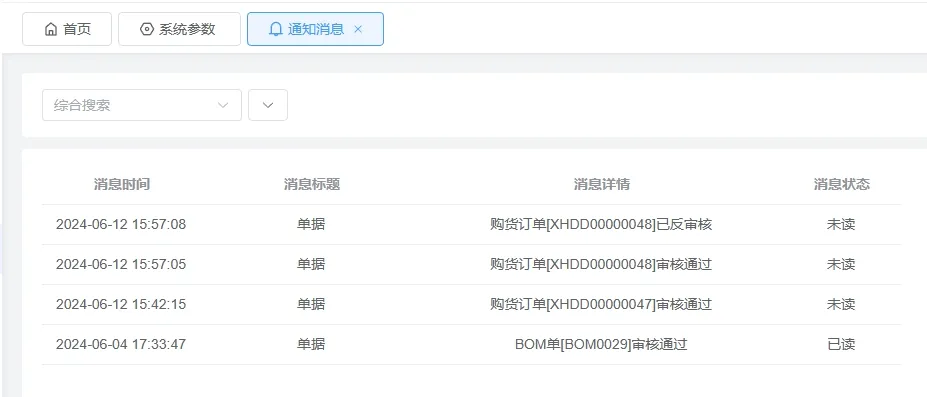The width and height of the screenshot is (927, 397).
Task: Click the hexagon settings icon in 系统参数 tab
Action: [147, 29]
